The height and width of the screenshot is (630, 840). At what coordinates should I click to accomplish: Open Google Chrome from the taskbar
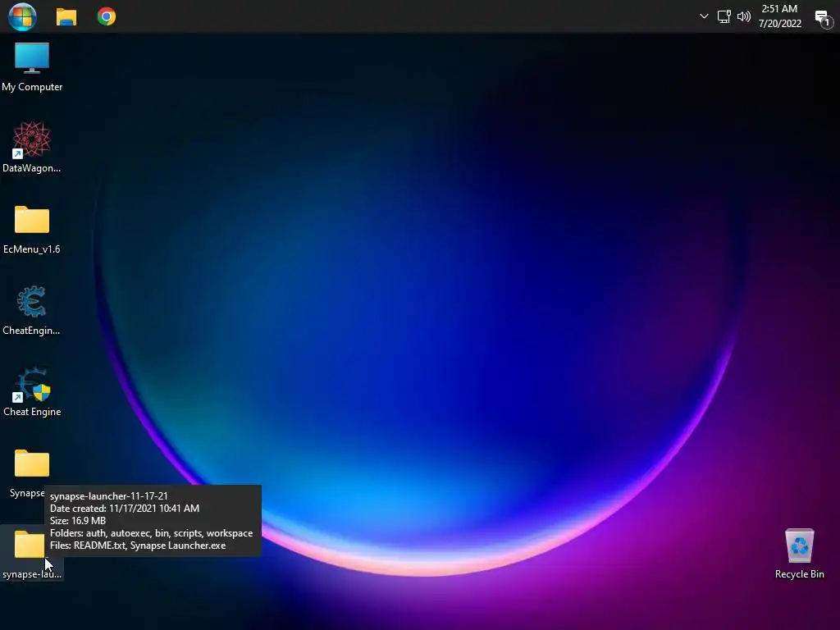[107, 16]
